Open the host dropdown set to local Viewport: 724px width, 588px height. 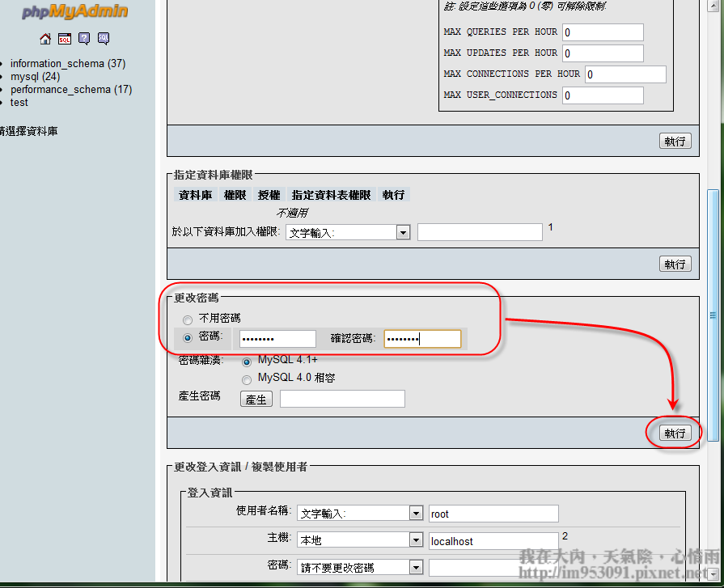point(416,540)
